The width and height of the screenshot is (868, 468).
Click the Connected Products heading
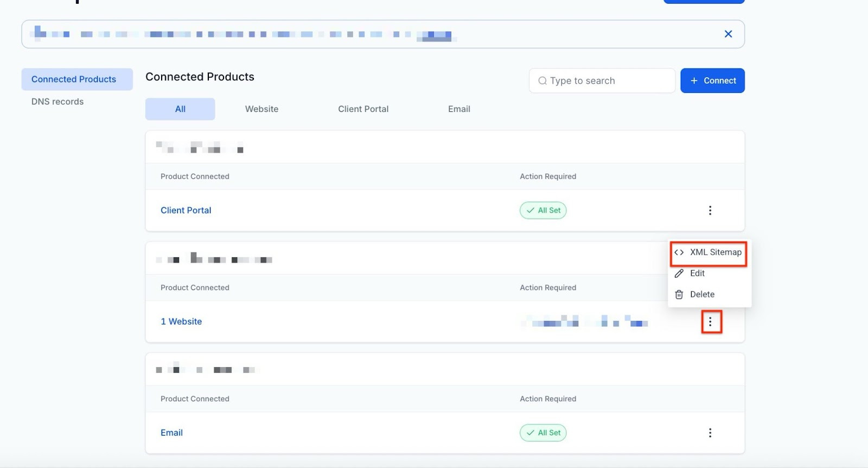[200, 77]
